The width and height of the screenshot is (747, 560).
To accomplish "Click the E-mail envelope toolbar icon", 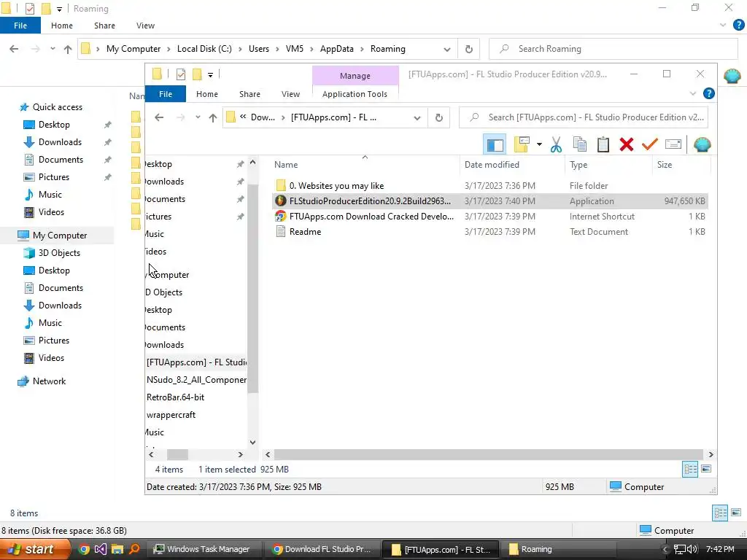I will (x=673, y=144).
